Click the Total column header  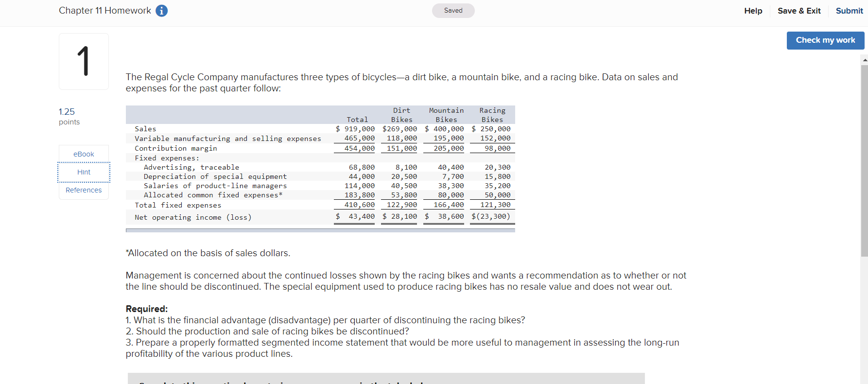(357, 120)
